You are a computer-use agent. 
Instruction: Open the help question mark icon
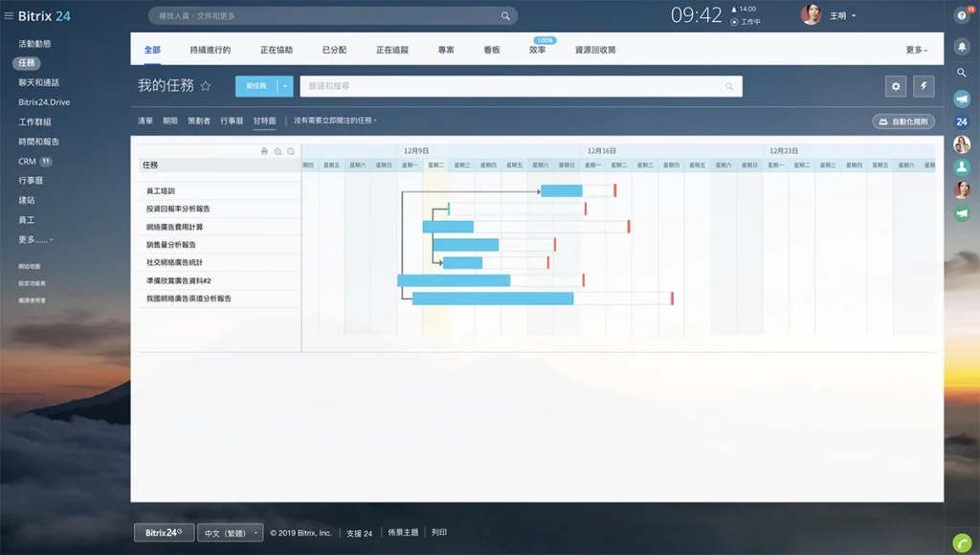click(x=962, y=15)
